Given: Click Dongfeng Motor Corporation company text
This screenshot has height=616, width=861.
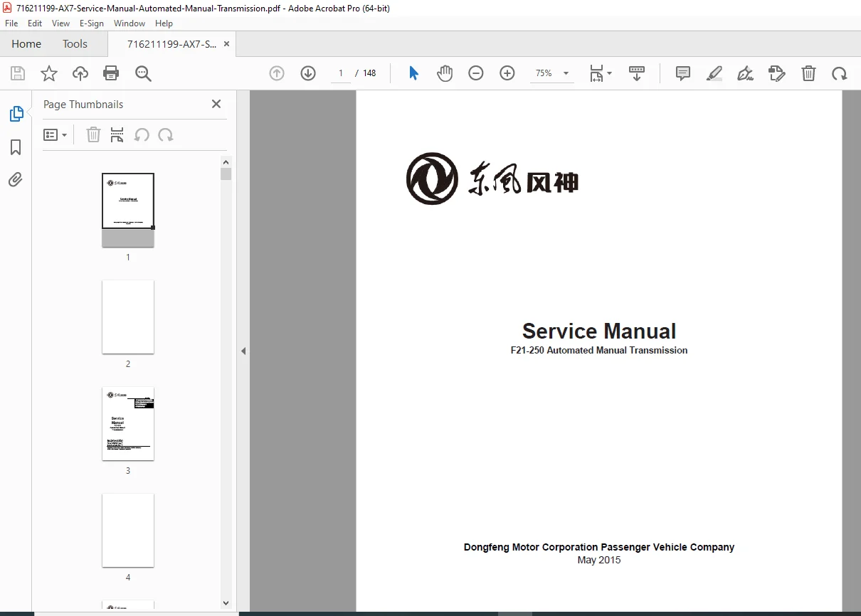Looking at the screenshot, I should (599, 547).
